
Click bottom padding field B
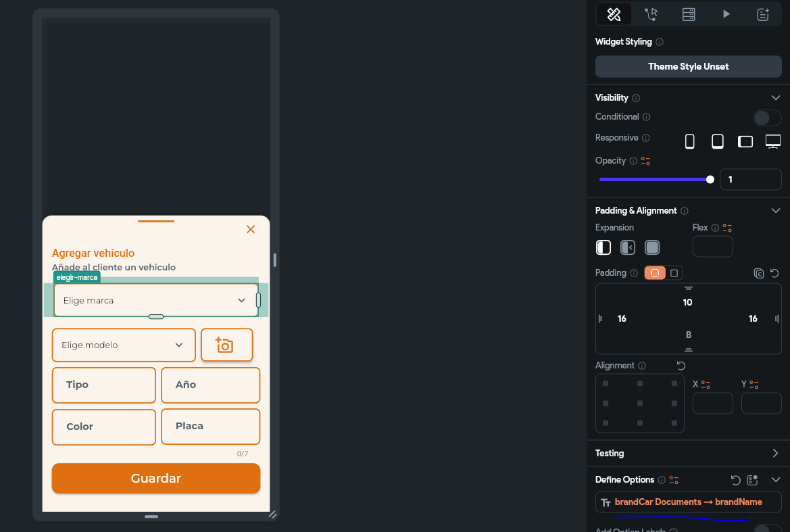(x=688, y=335)
